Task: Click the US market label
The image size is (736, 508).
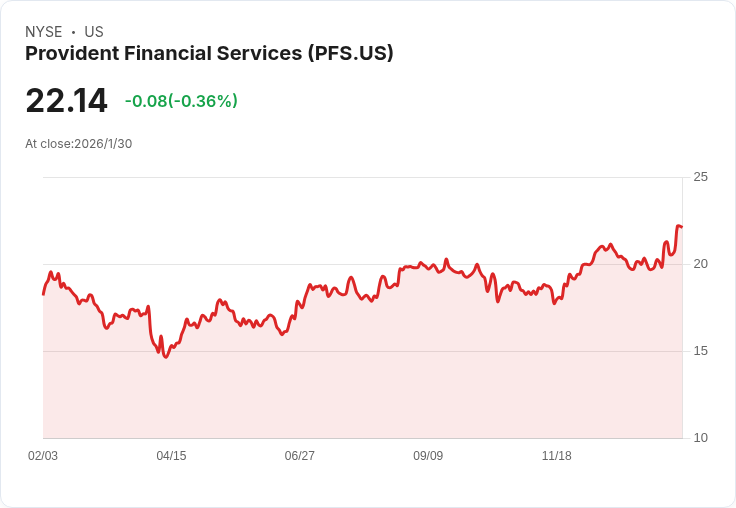Action: (94, 32)
